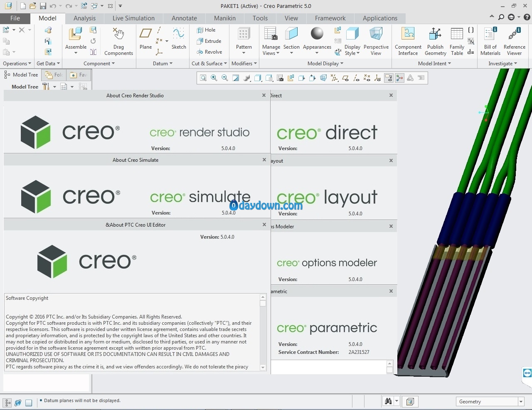Click the Open file folder icon

[x=33, y=6]
